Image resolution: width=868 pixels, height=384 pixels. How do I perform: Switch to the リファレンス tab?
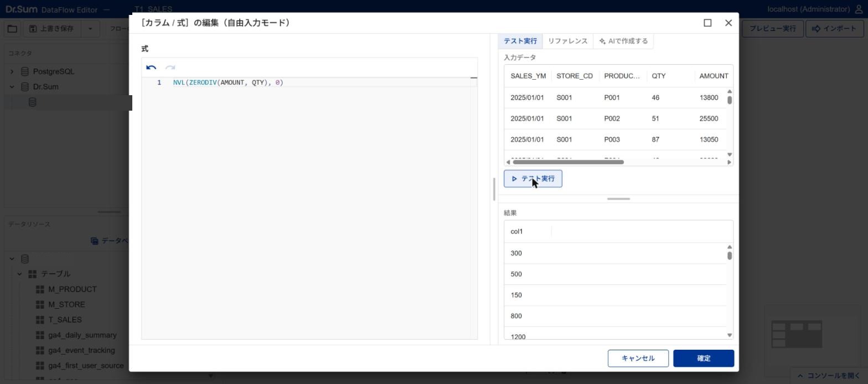pyautogui.click(x=567, y=41)
